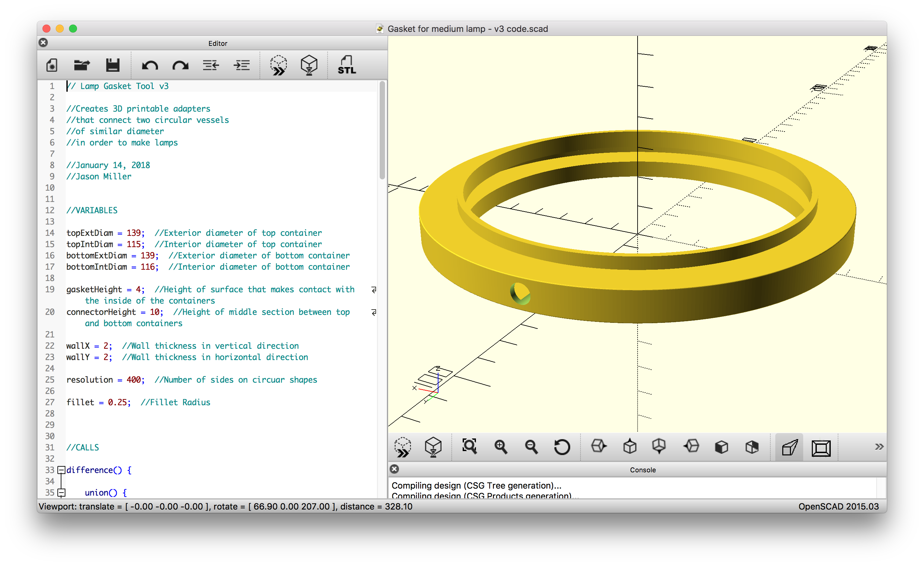Close the Editor panel
924x566 pixels.
pos(43,43)
